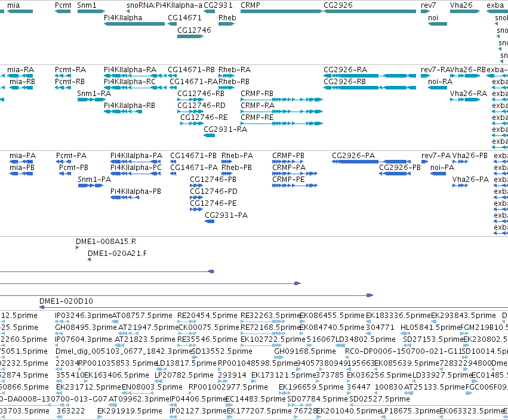Click the CG12746-PD protein label

click(x=214, y=192)
